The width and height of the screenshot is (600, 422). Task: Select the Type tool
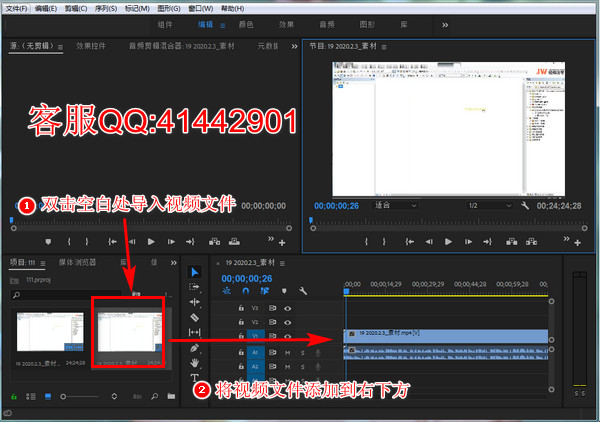pos(194,378)
